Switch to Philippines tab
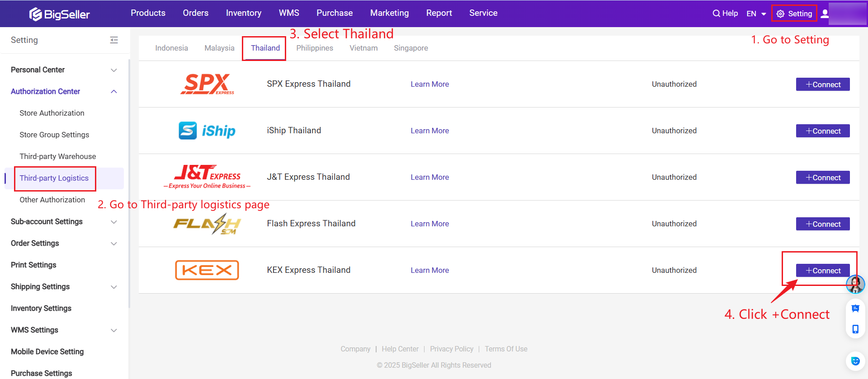 pos(315,48)
